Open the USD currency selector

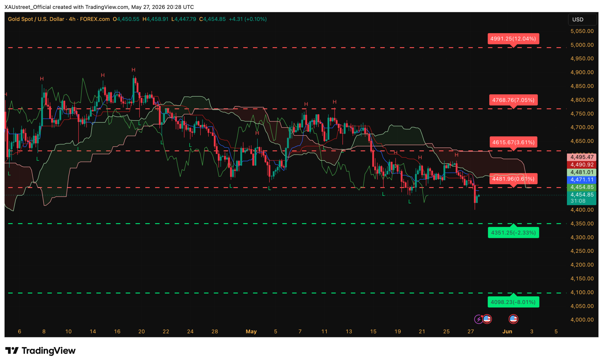coord(582,20)
